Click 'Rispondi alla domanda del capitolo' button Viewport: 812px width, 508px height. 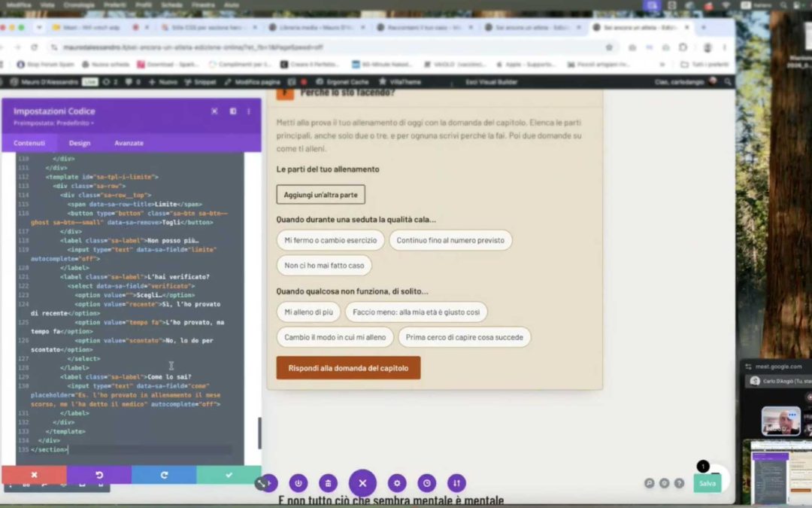pyautogui.click(x=349, y=368)
